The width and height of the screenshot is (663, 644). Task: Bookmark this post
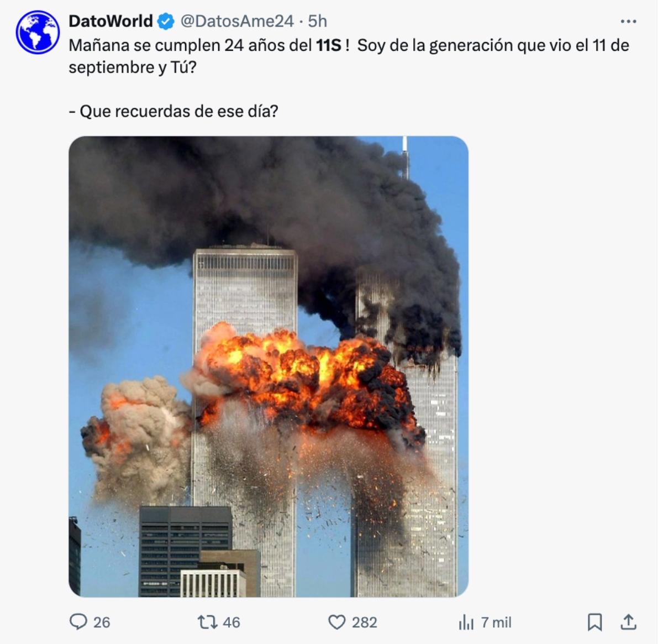tap(594, 622)
